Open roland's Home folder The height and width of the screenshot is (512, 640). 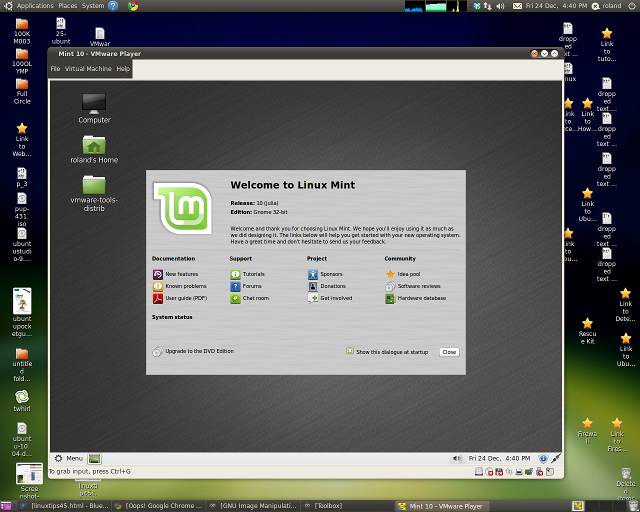coord(94,149)
